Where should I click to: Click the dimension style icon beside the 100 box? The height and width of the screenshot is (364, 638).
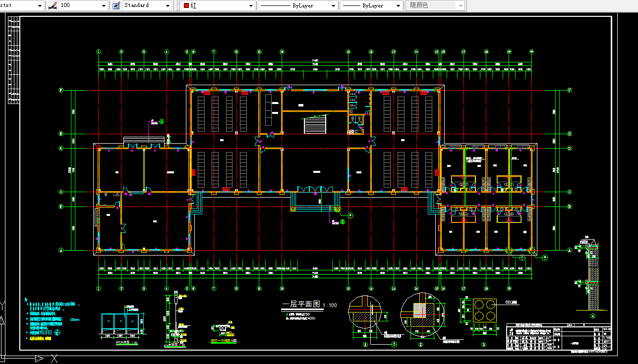pyautogui.click(x=52, y=5)
